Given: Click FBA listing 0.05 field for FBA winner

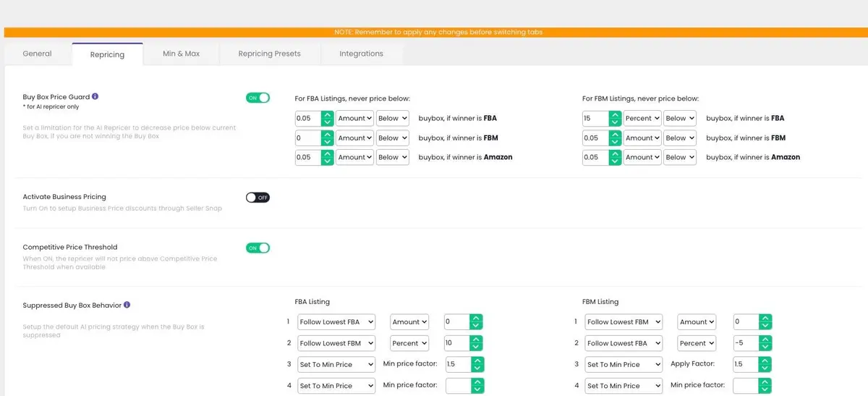Looking at the screenshot, I should tap(308, 118).
